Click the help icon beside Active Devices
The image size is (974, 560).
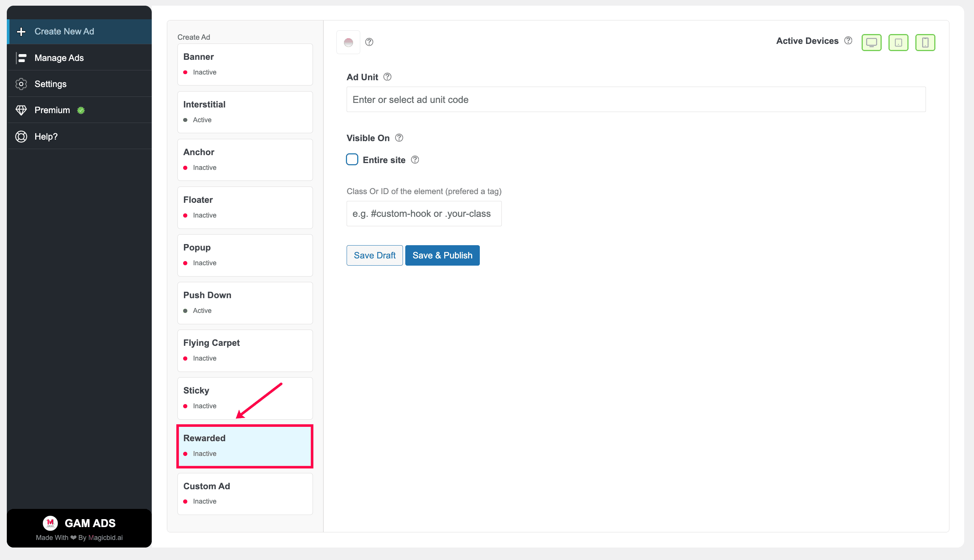pyautogui.click(x=848, y=41)
